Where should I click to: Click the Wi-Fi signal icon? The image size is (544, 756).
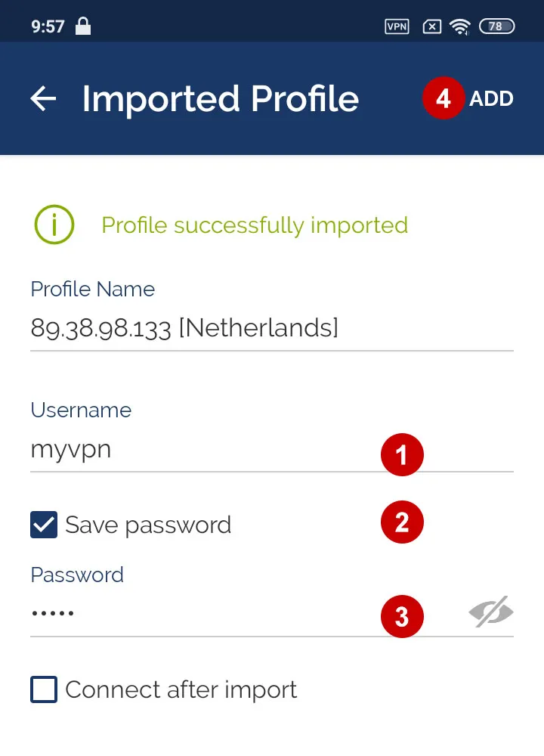pos(461,26)
